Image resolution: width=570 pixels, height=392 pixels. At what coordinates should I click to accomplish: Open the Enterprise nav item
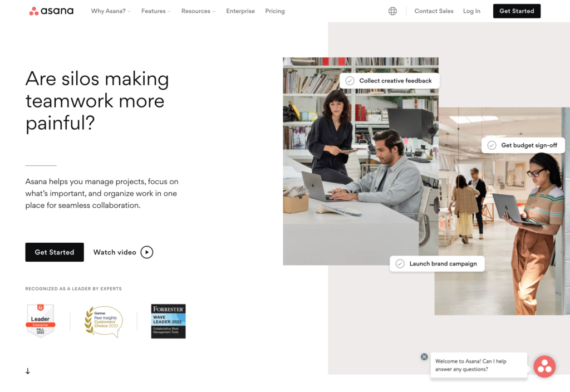240,11
